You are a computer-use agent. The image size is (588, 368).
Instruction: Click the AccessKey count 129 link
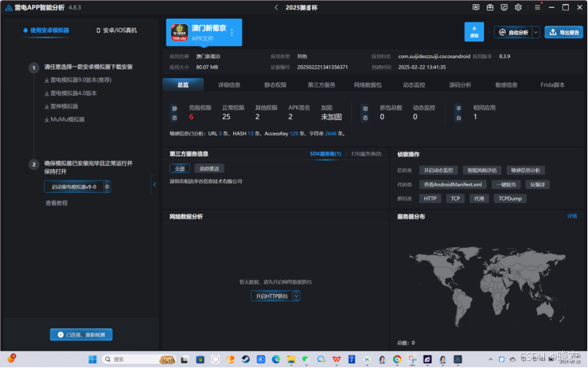[x=293, y=134]
